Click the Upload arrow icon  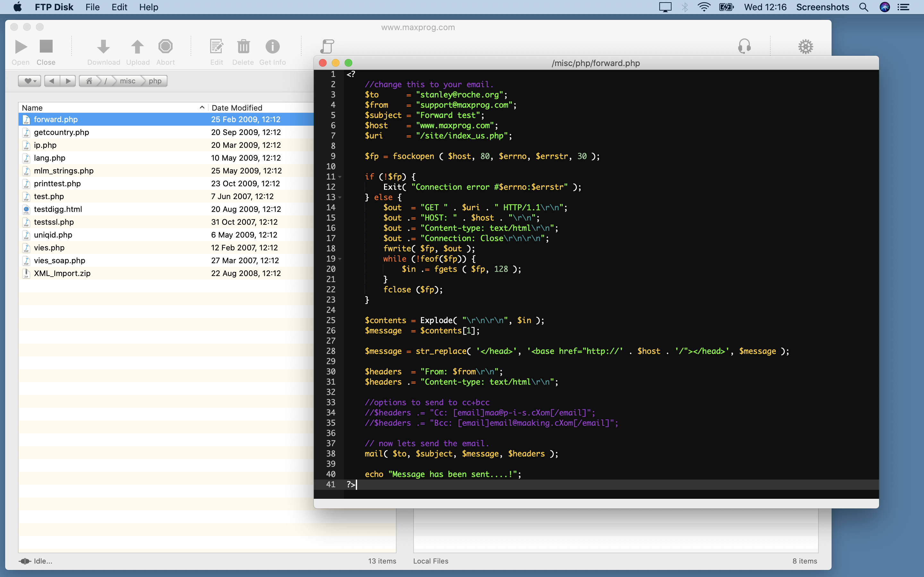tap(137, 46)
